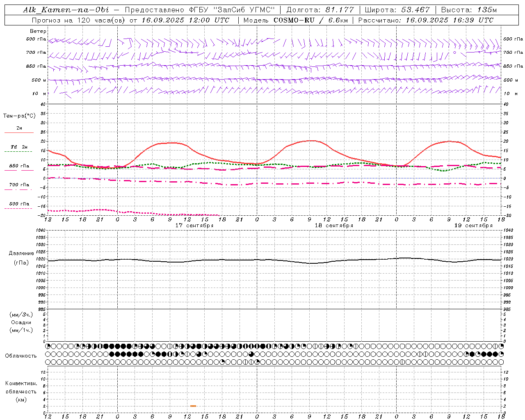
Task: Click the 'Ветер' wind panel label
Action: pyautogui.click(x=38, y=31)
